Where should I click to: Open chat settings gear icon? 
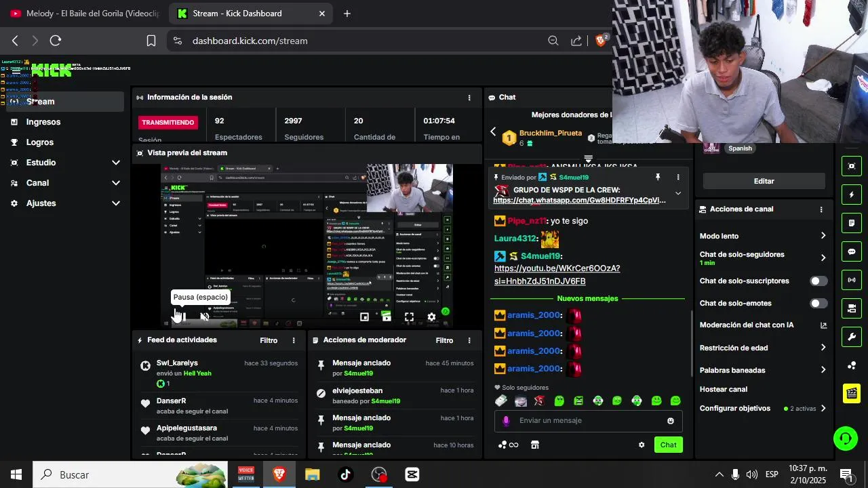(642, 445)
